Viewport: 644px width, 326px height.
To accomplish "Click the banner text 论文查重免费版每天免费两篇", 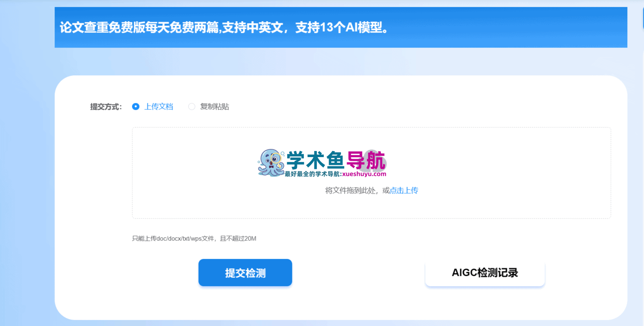I will click(x=140, y=27).
